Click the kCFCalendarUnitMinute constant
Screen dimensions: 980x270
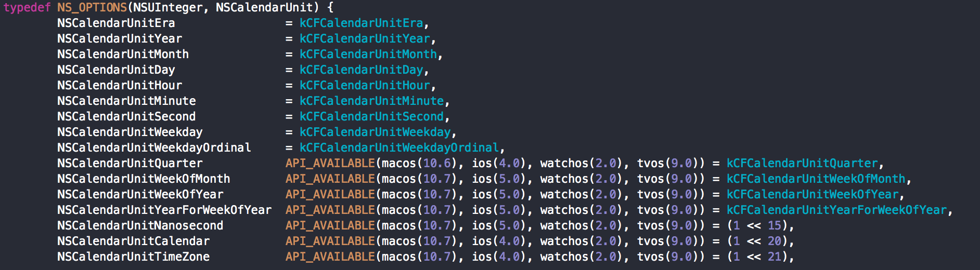click(x=371, y=101)
